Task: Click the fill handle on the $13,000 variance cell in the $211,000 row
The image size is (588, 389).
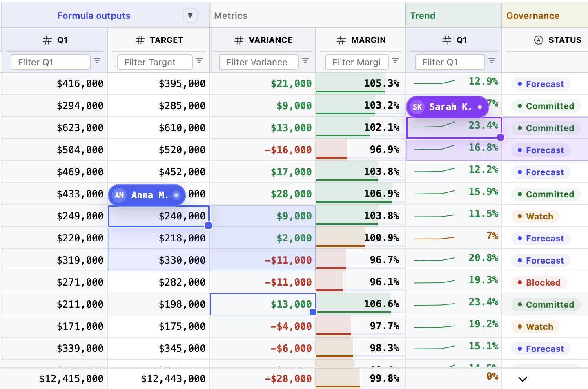Action: click(313, 312)
